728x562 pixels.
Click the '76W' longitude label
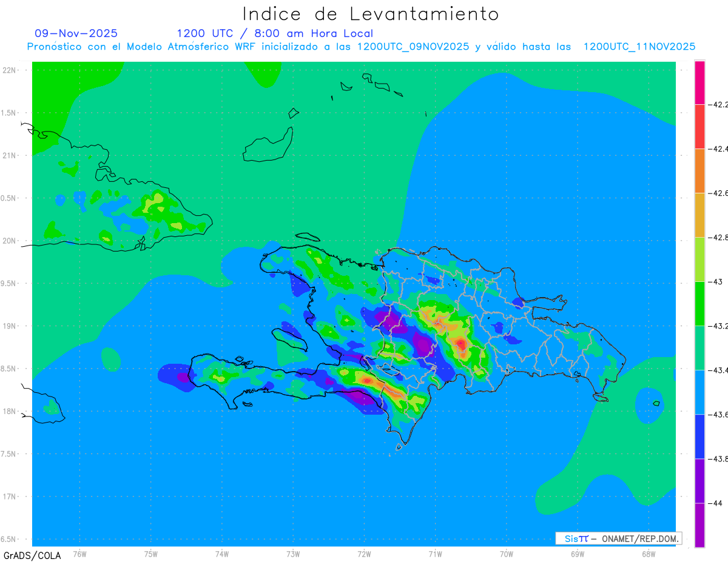coord(79,554)
